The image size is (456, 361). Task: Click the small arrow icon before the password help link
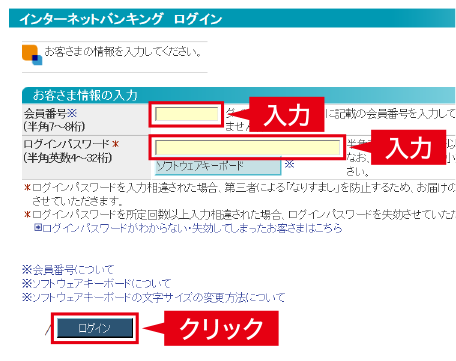[x=38, y=228]
